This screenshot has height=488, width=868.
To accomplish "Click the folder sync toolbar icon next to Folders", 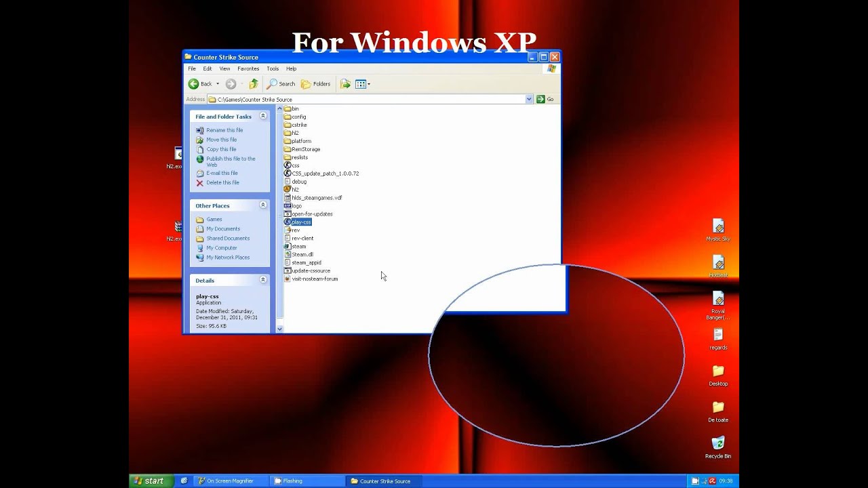I will pos(345,84).
